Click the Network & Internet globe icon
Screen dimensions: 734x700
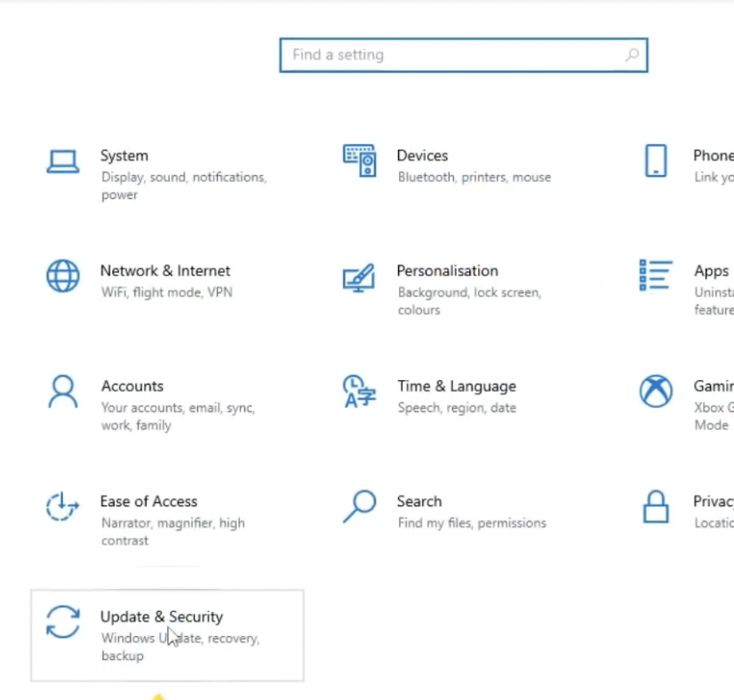point(63,276)
